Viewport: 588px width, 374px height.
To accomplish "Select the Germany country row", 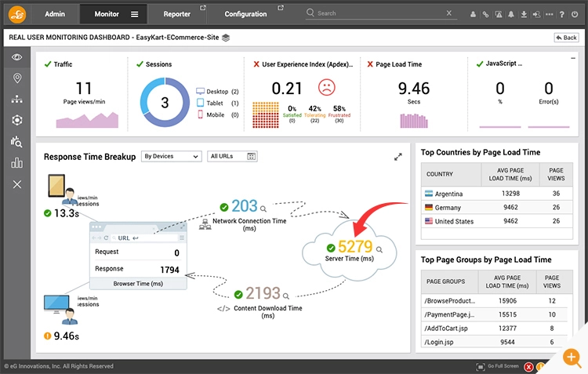I will click(497, 208).
